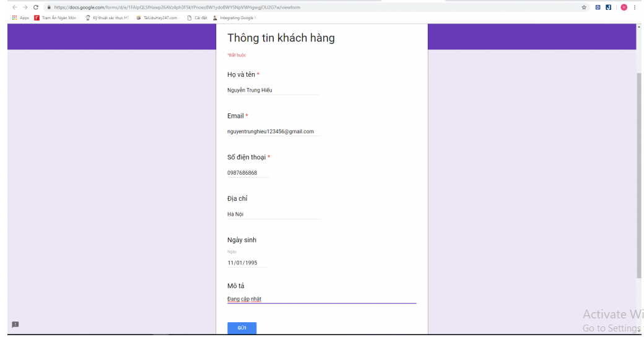Open the blue D extension icon
Viewport: 644px width, 337px height.
[x=598, y=7]
